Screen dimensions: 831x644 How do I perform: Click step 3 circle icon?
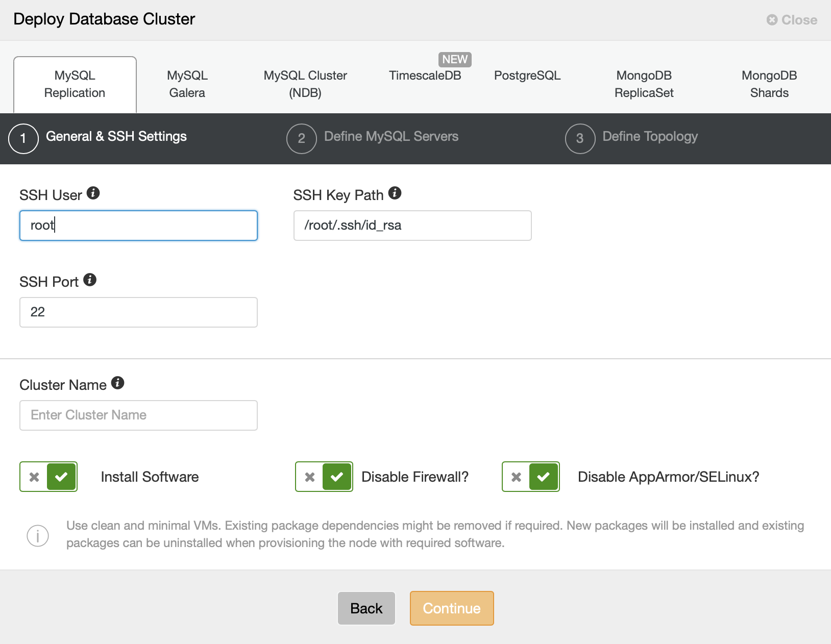580,138
